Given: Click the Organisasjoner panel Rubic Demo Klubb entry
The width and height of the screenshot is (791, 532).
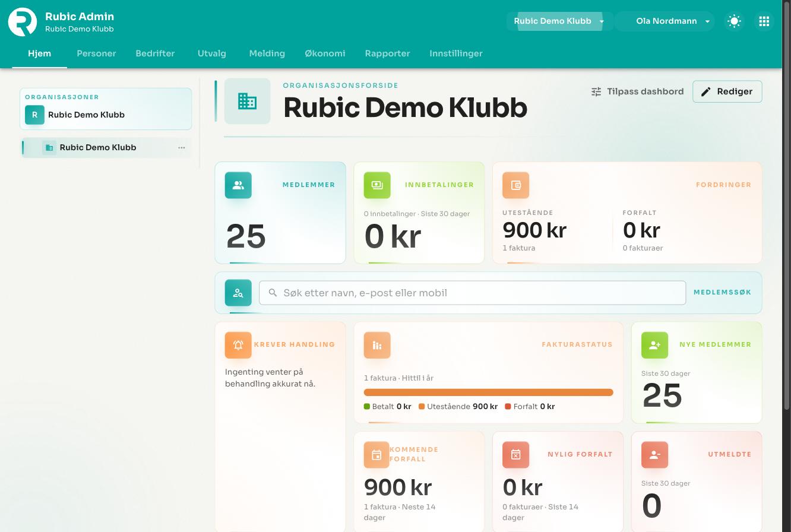Looking at the screenshot, I should pos(106,115).
